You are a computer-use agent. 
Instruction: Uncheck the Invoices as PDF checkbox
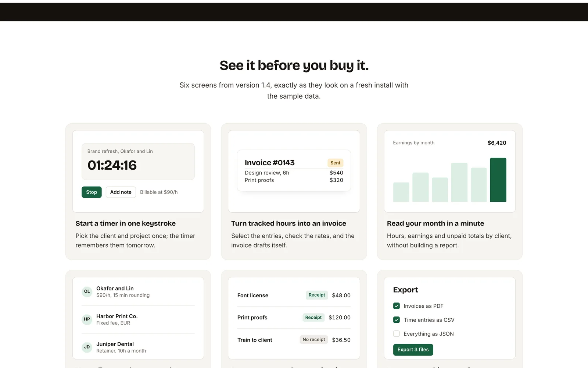tap(397, 306)
